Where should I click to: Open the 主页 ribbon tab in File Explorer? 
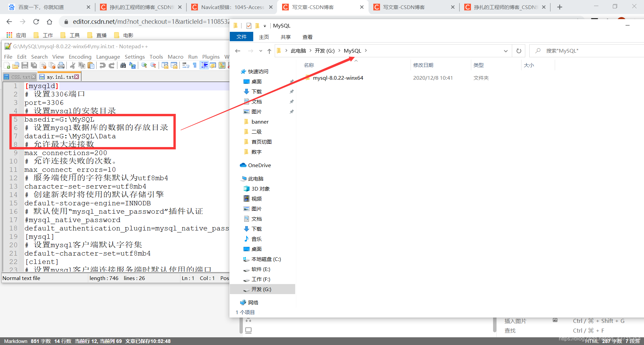[x=264, y=37]
